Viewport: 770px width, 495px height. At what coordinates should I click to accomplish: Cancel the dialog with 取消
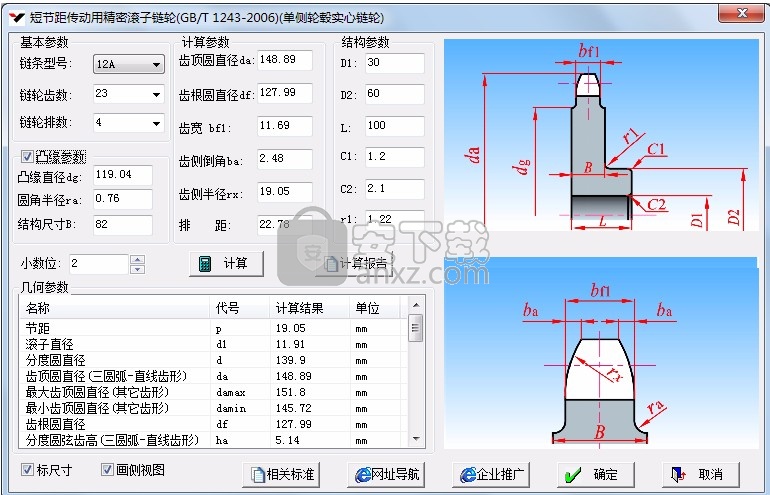[x=701, y=474]
